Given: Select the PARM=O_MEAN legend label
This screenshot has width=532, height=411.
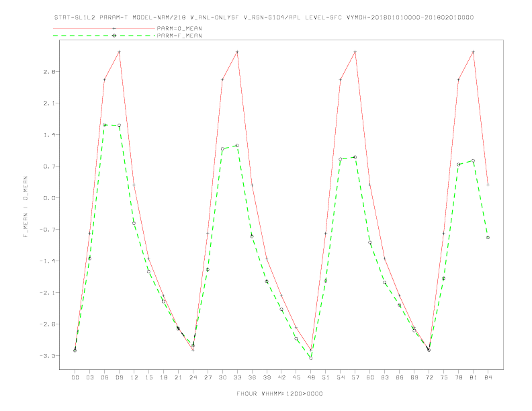Looking at the screenshot, I should pyautogui.click(x=179, y=28).
